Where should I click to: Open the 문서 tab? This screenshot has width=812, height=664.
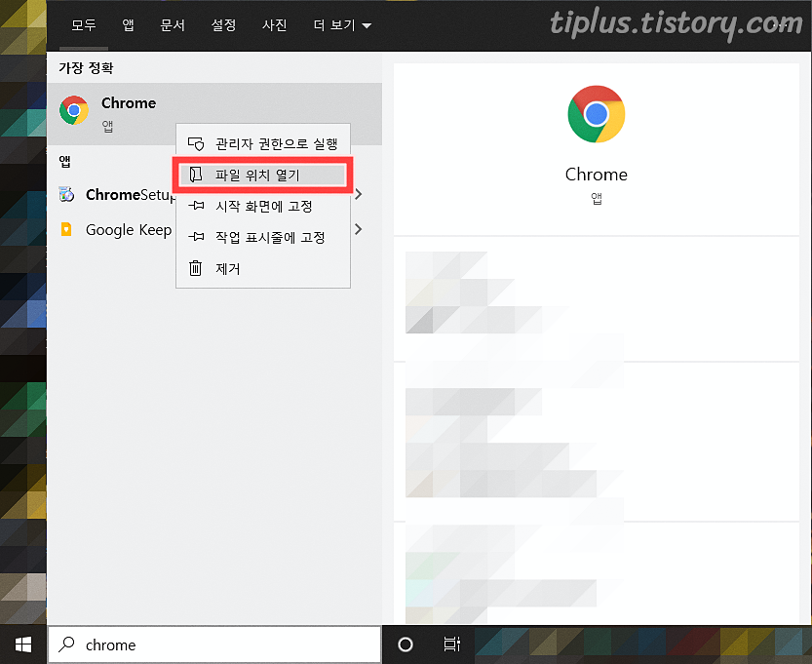[173, 24]
